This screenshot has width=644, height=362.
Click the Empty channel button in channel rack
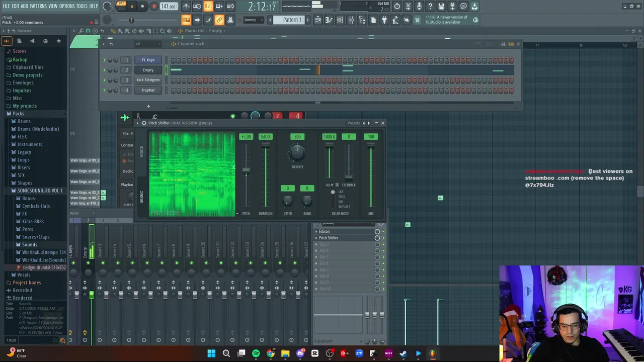pos(148,70)
